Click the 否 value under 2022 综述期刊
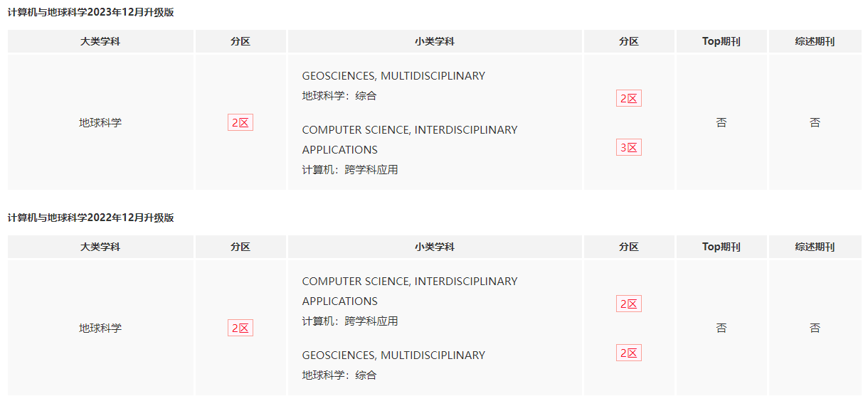Screen dimensions: 868x396 pyautogui.click(x=815, y=328)
